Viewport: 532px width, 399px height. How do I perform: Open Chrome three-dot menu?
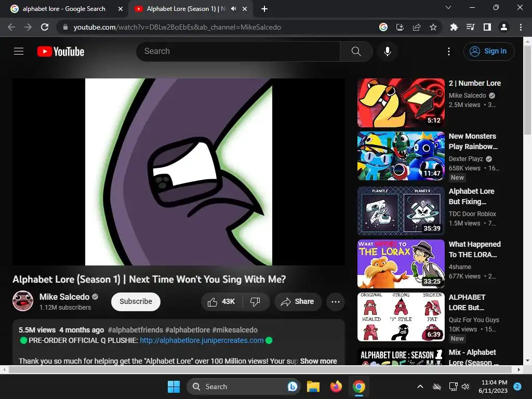[x=521, y=27]
